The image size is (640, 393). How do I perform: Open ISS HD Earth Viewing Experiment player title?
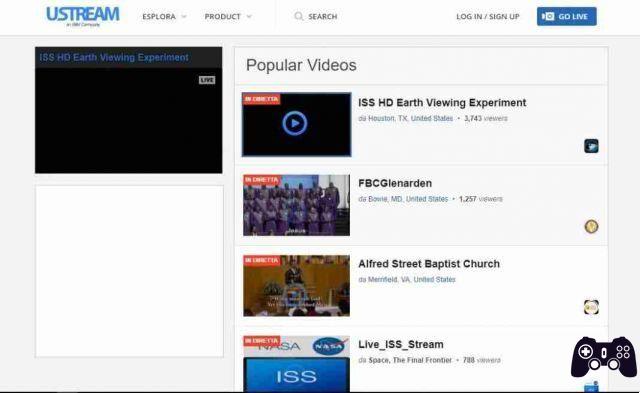[114, 57]
